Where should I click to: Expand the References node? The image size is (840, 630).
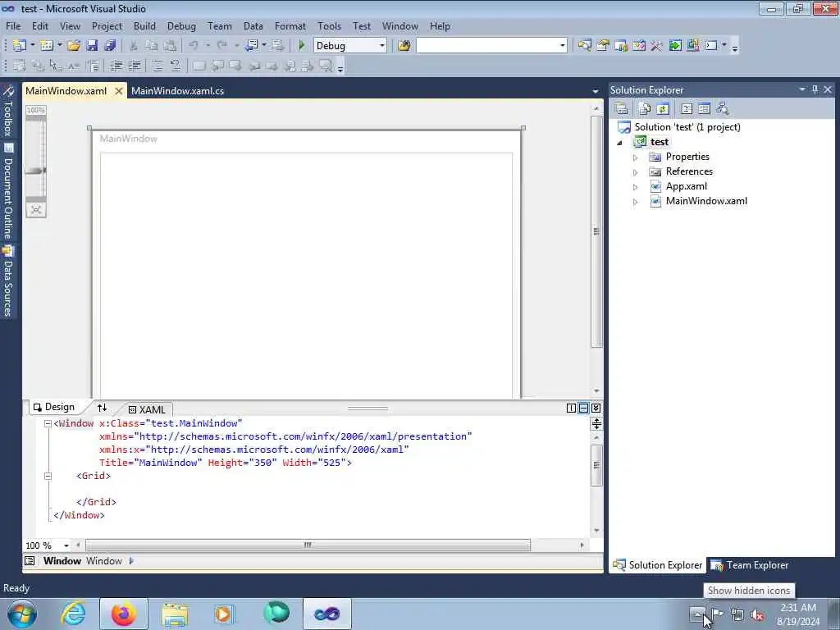coord(636,172)
